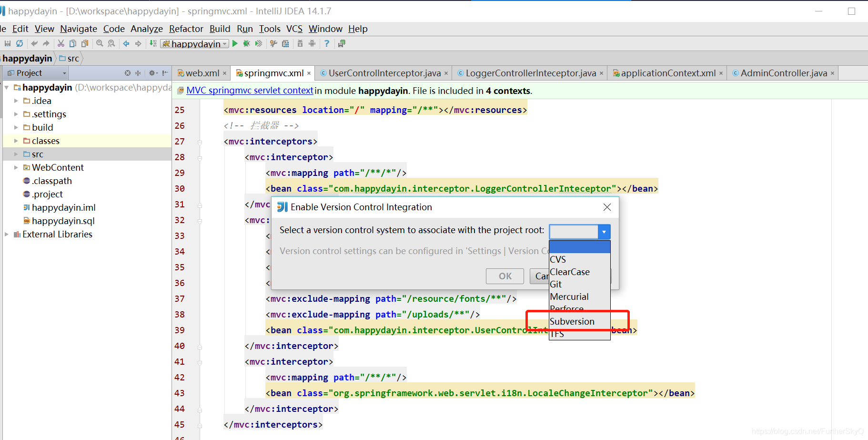The image size is (868, 440).
Task: Open Project Structure icon
Action: point(285,43)
